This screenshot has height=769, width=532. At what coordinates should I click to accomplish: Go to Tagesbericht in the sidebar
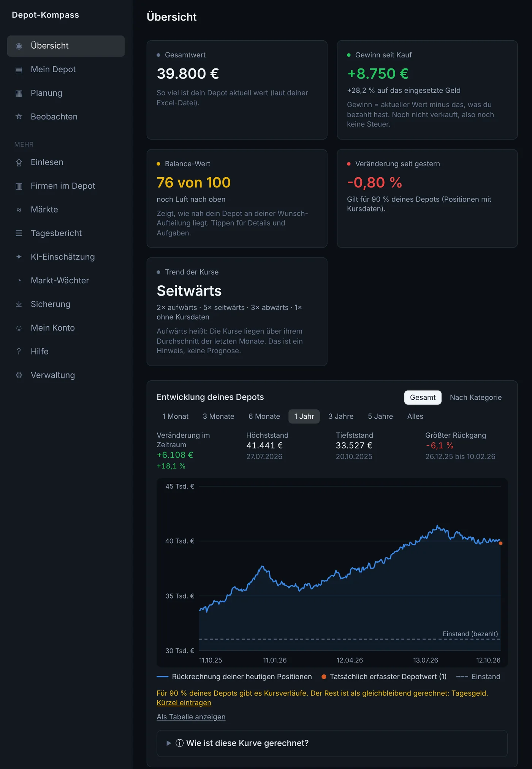click(66, 233)
